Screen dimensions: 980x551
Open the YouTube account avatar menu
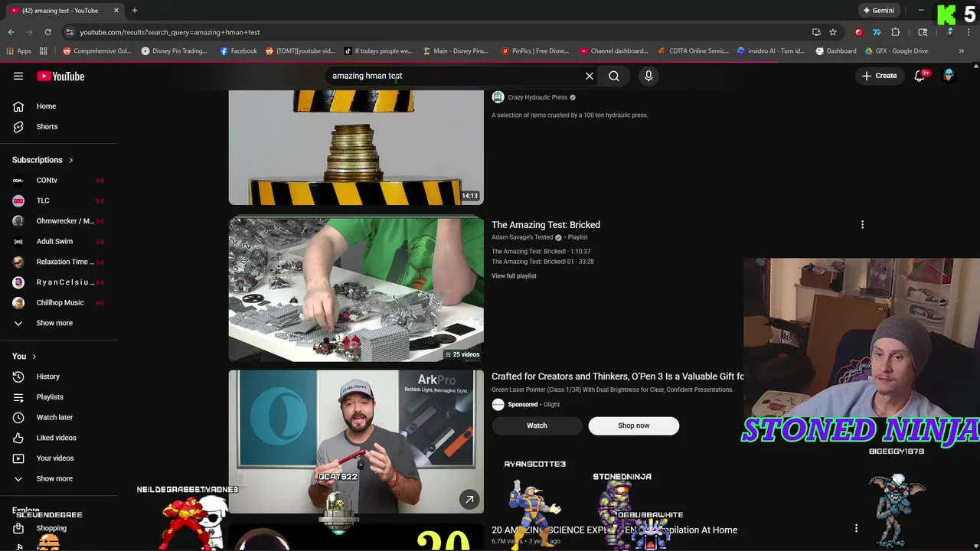pos(949,76)
